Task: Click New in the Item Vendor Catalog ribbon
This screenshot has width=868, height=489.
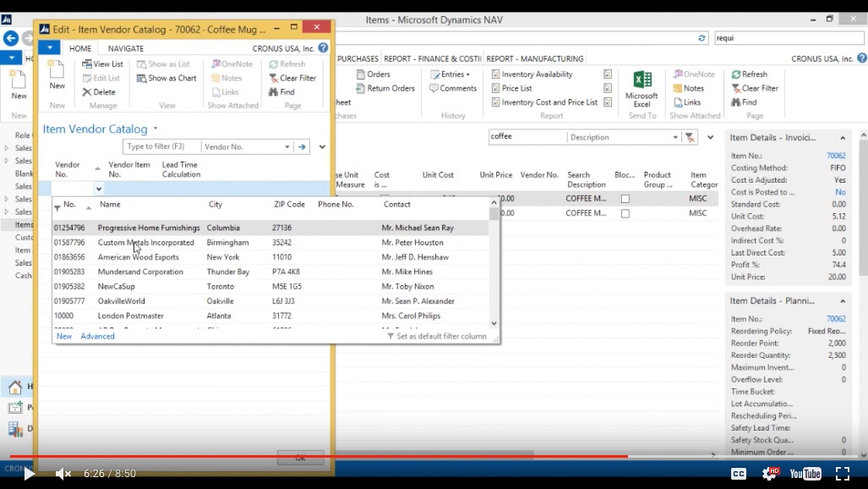Action: point(57,74)
